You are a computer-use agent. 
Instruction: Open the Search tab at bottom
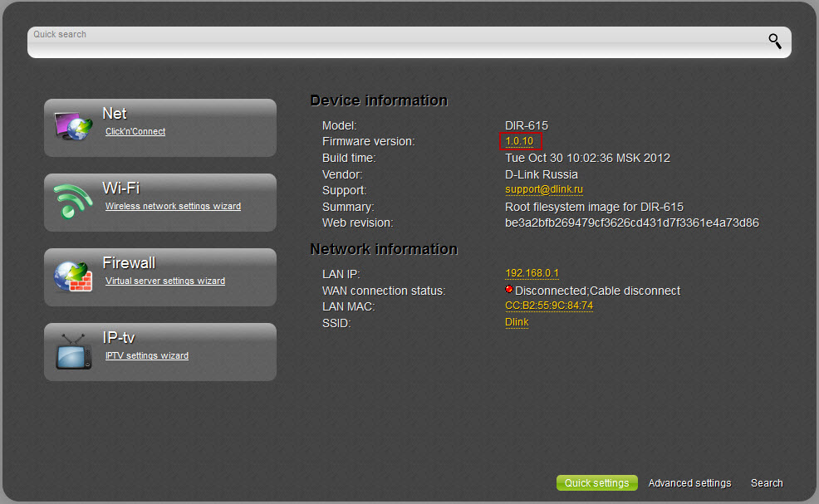pos(767,483)
